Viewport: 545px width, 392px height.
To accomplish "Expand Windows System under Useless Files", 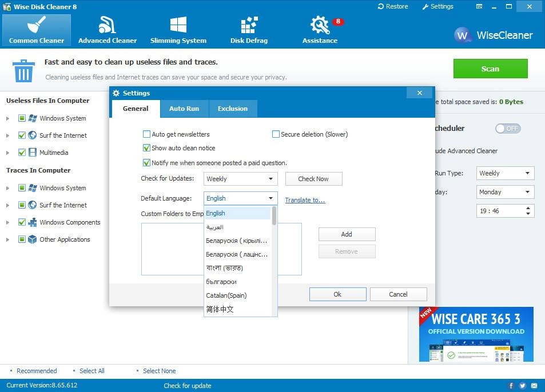I will (7, 118).
